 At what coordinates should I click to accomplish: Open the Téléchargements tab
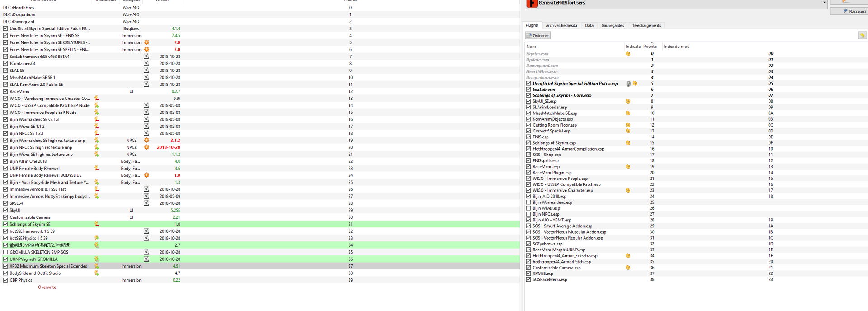tap(646, 25)
